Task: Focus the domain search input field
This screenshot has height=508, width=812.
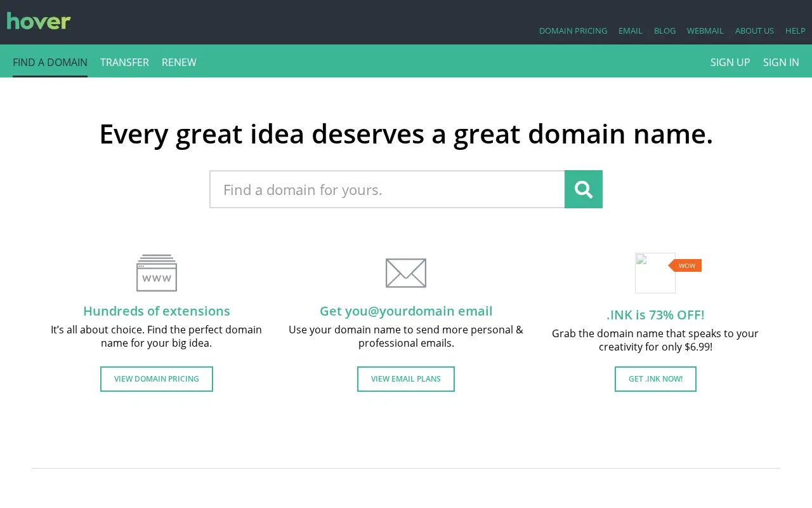Action: (387, 189)
